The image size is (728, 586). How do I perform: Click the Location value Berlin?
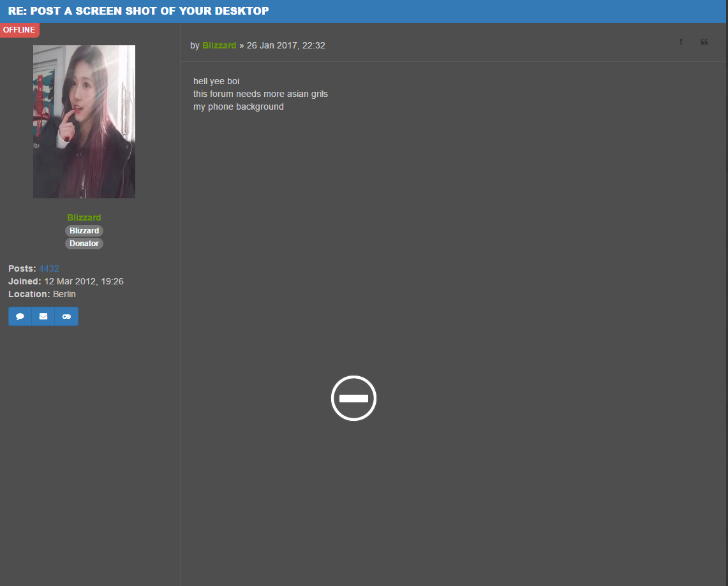click(x=64, y=294)
